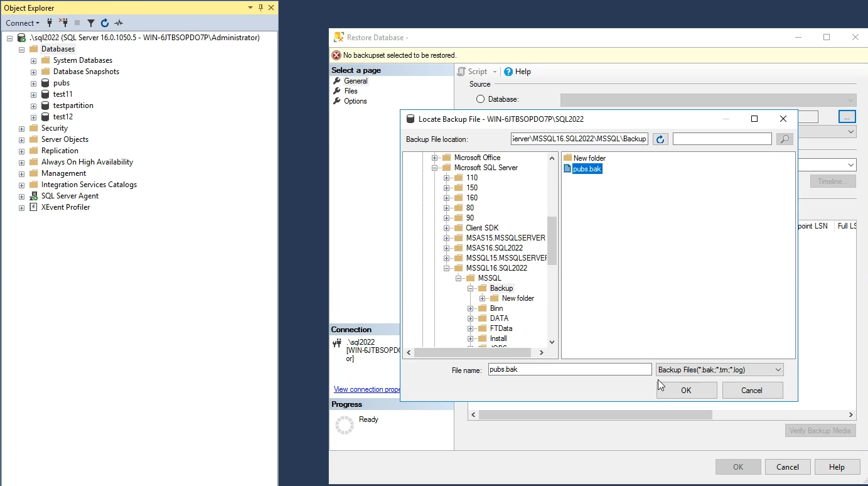The height and width of the screenshot is (486, 868).
Task: Click the testpartition database icon
Action: click(x=45, y=105)
